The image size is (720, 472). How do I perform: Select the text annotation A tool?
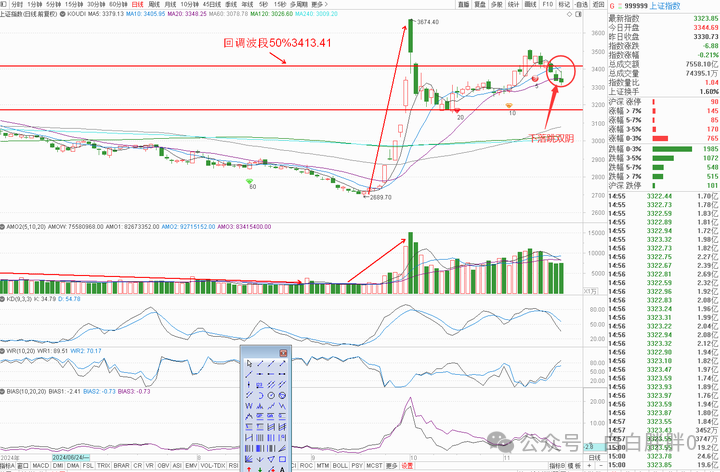point(282,469)
